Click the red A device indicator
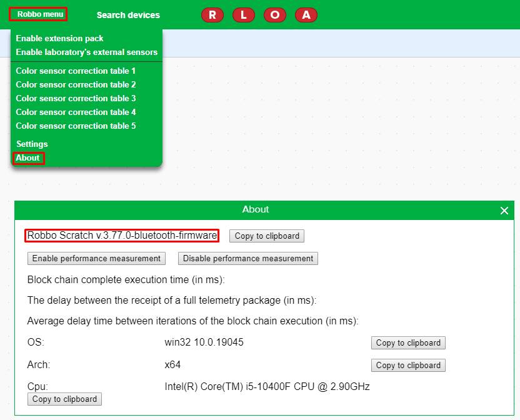Screen dimensions: 520x420 coord(306,15)
